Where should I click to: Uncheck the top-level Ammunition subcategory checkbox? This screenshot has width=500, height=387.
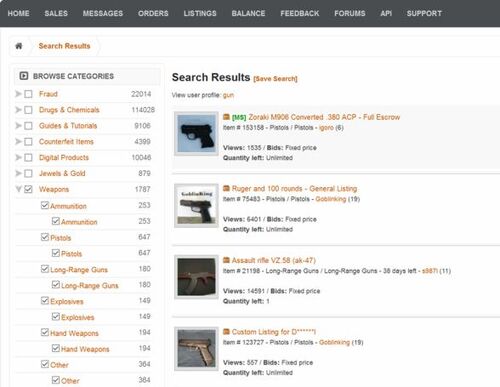pos(45,205)
